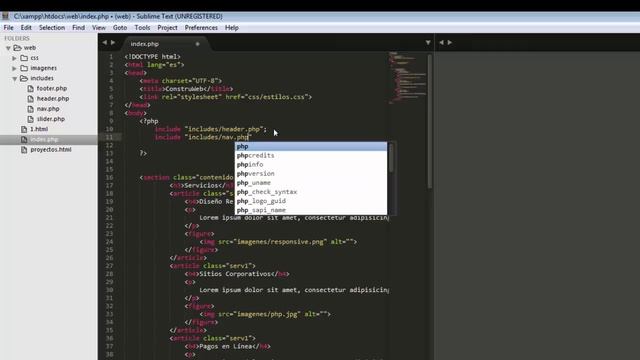Viewport: 640px width, 360px height.
Task: Click the FOLDERS sidebar heading
Action: pos(17,38)
